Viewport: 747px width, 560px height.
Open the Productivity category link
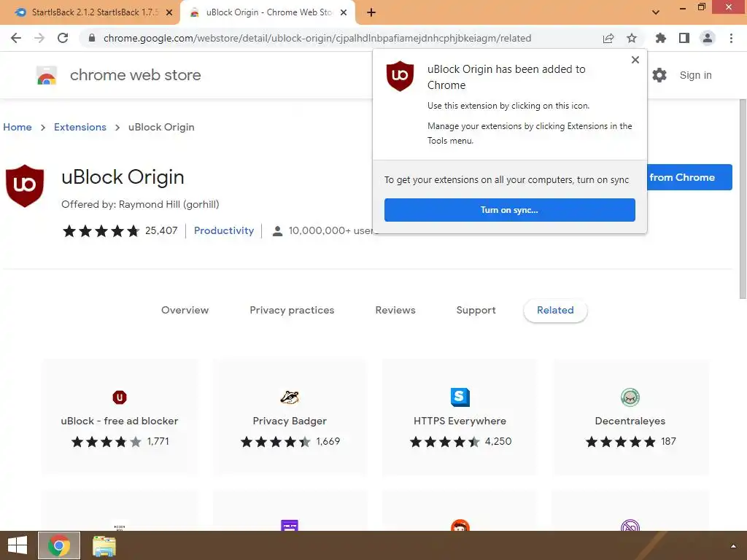(224, 230)
